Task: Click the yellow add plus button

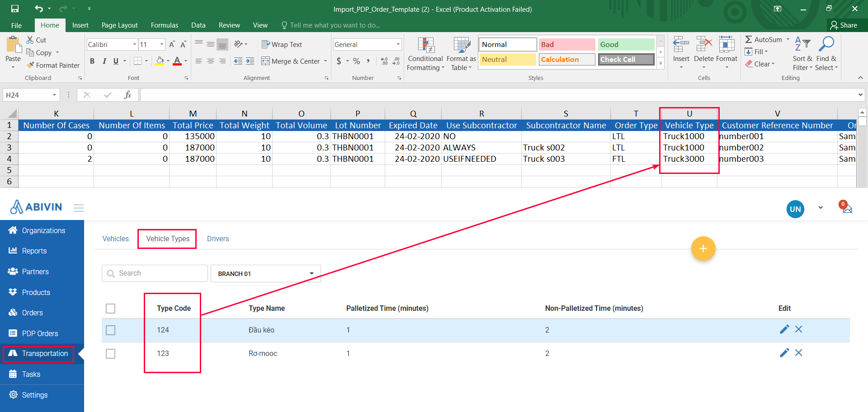Action: point(703,248)
